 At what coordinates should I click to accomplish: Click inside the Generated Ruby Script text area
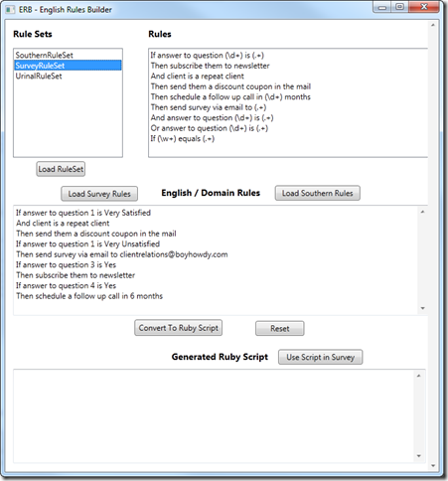tap(214, 416)
